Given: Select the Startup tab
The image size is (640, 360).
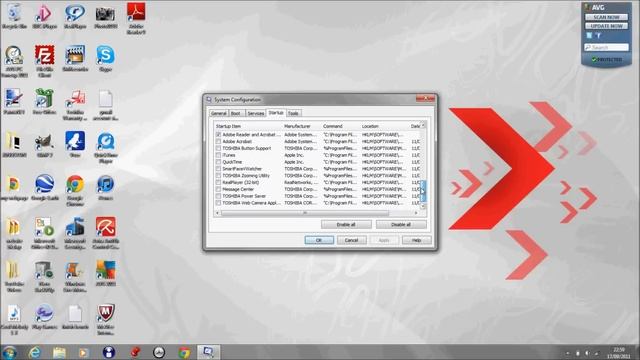Looking at the screenshot, I should pyautogui.click(x=276, y=113).
